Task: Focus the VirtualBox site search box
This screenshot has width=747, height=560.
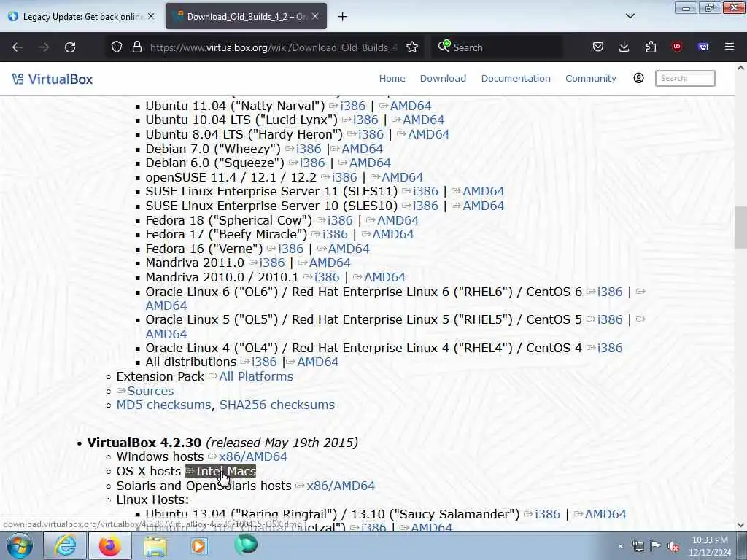Action: click(685, 79)
